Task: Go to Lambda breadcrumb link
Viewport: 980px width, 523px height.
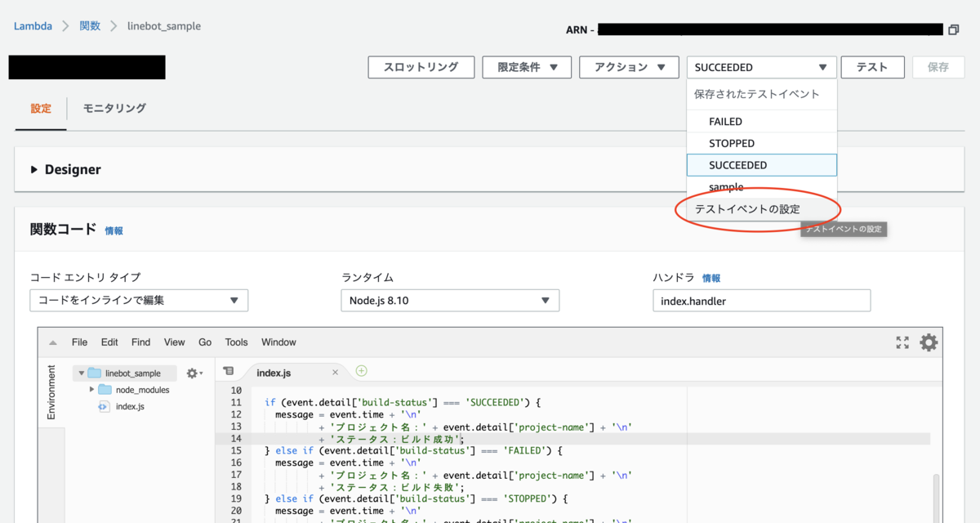Action: tap(33, 26)
